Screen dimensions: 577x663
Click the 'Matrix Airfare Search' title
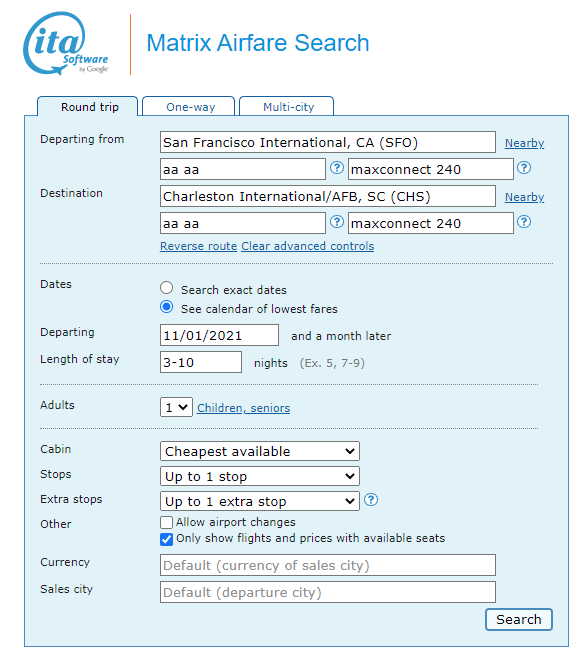(258, 43)
